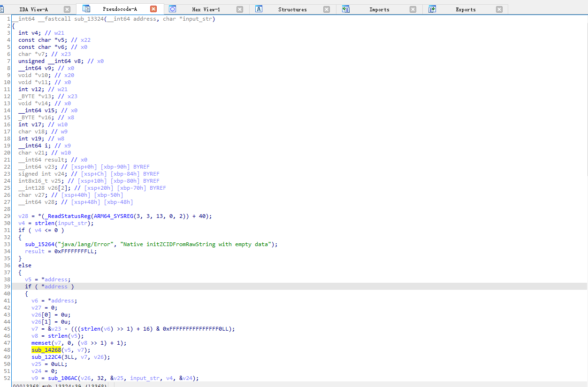Close the Hex View-1 tab
The height and width of the screenshot is (387, 588).
click(x=240, y=9)
